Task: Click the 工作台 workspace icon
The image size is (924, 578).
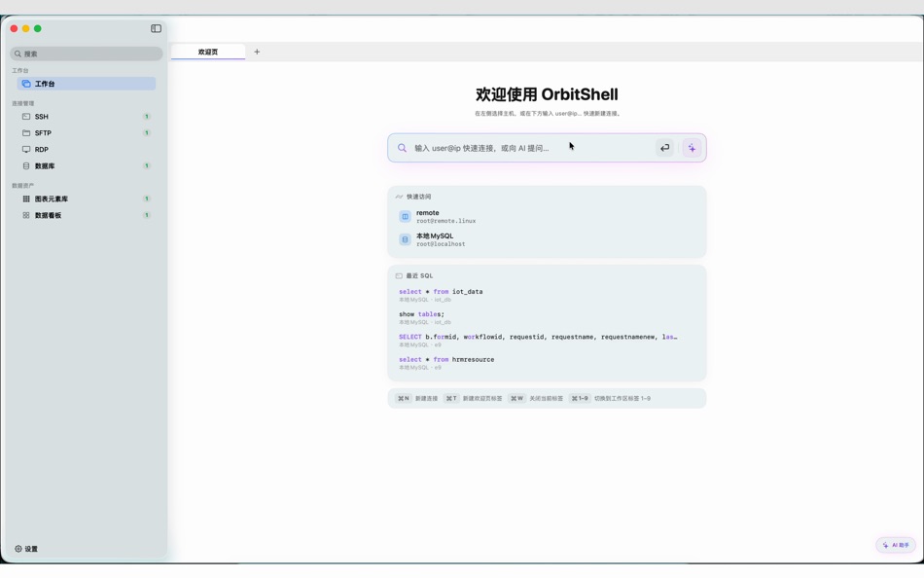Action: coord(26,84)
